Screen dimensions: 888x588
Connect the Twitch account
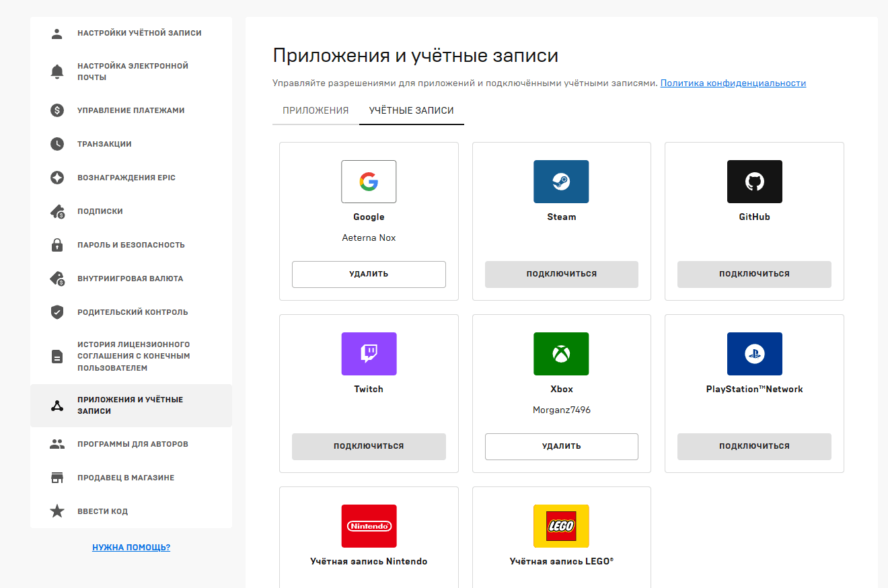point(369,446)
